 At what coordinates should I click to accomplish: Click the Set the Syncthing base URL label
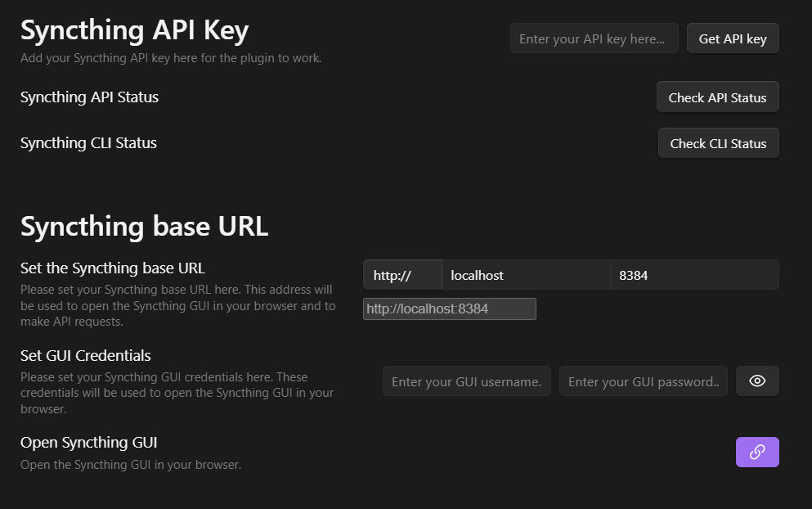click(113, 268)
